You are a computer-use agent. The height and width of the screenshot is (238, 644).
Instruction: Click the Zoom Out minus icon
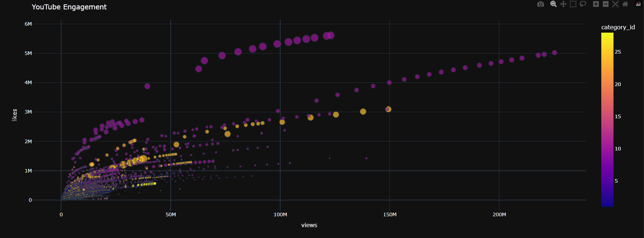click(606, 4)
